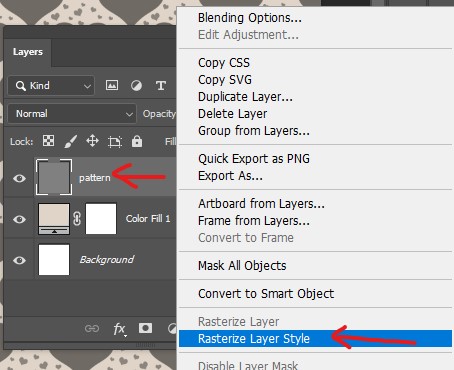Viewport: 454px width, 370px height.
Task: Filter layers by pixel layer icon
Action: [112, 85]
